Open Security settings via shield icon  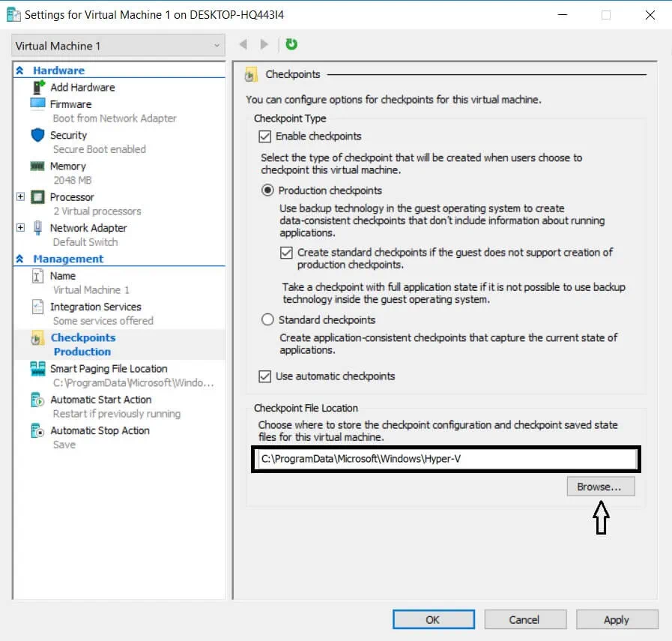tap(37, 136)
